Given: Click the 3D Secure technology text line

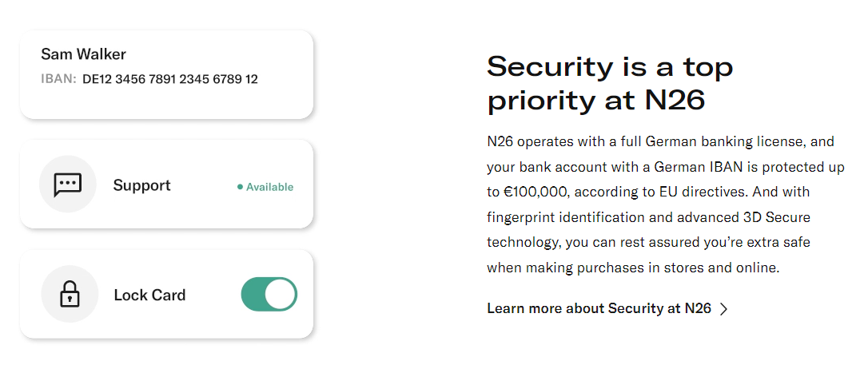Looking at the screenshot, I should point(648,217).
